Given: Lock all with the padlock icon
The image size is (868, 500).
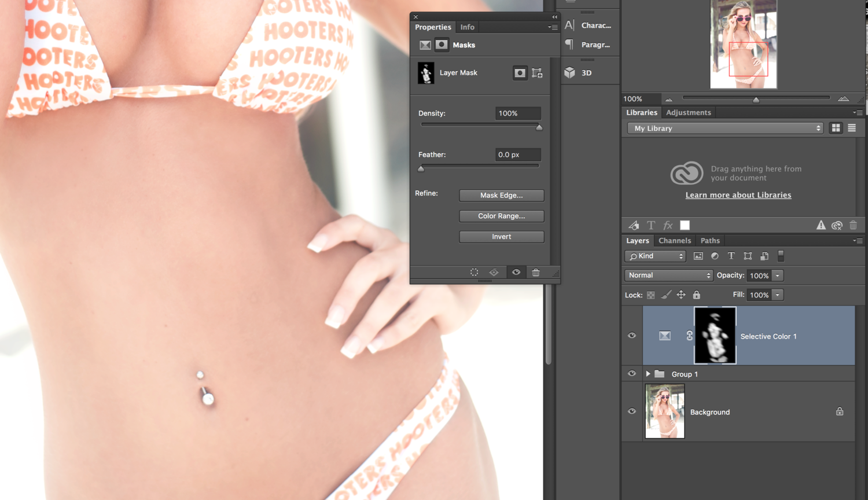Looking at the screenshot, I should tap(697, 295).
